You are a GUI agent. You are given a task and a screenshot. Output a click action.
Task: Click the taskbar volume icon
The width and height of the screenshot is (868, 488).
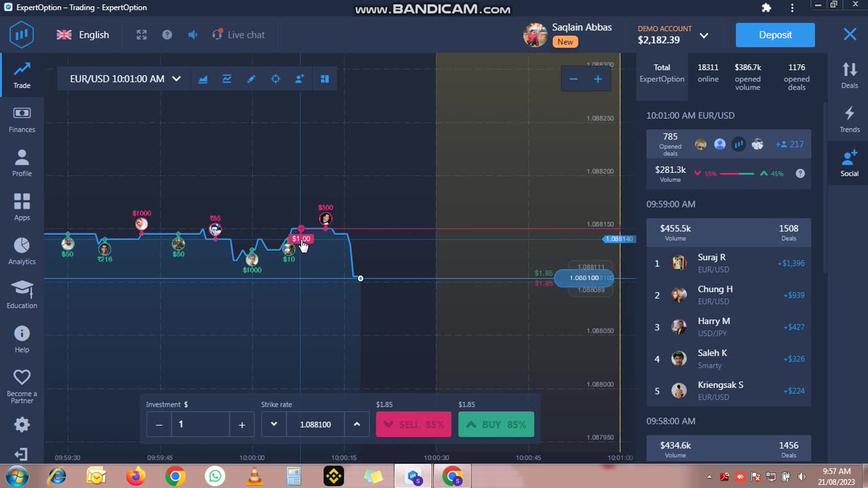click(x=802, y=477)
